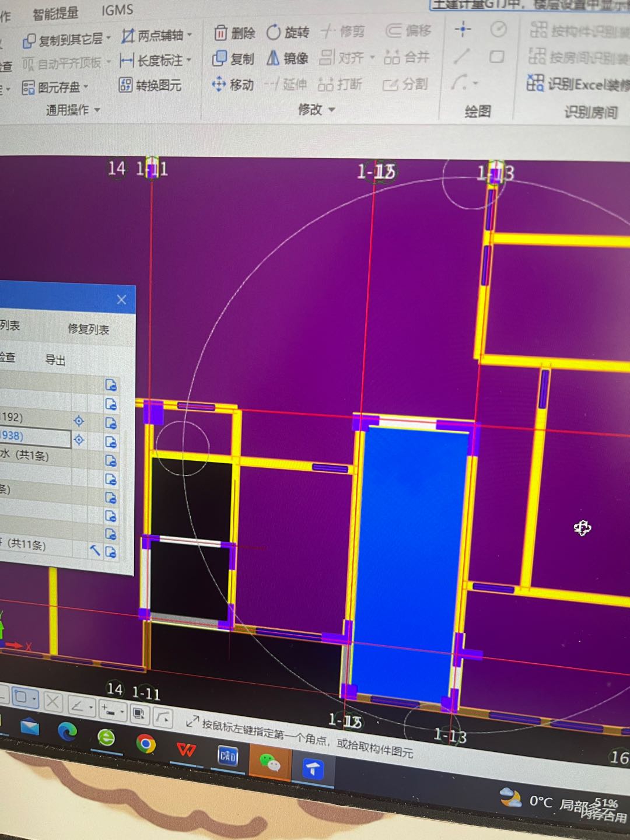This screenshot has width=630, height=840.
Task: Click the Align (对齐) tool
Action: pos(342,57)
